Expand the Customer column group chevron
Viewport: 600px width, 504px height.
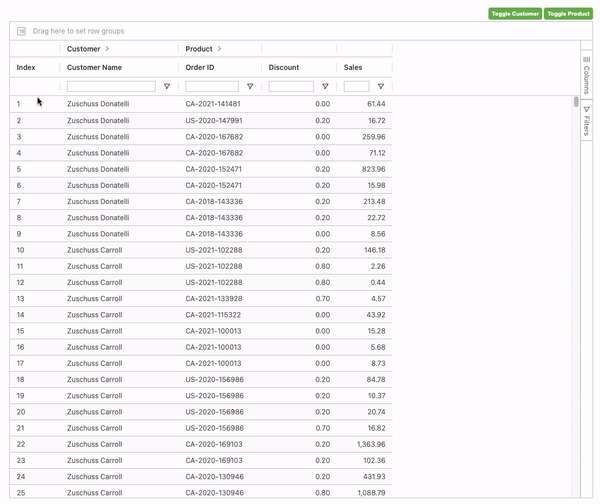[x=108, y=49]
